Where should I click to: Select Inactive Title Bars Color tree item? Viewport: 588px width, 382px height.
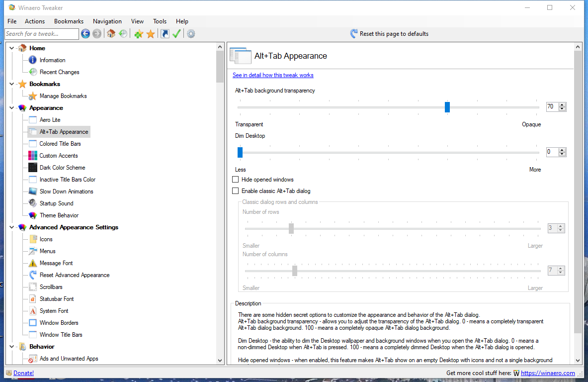pos(68,180)
